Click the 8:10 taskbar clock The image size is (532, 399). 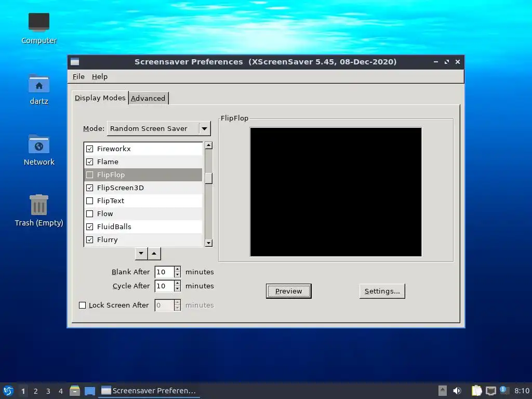coord(522,391)
